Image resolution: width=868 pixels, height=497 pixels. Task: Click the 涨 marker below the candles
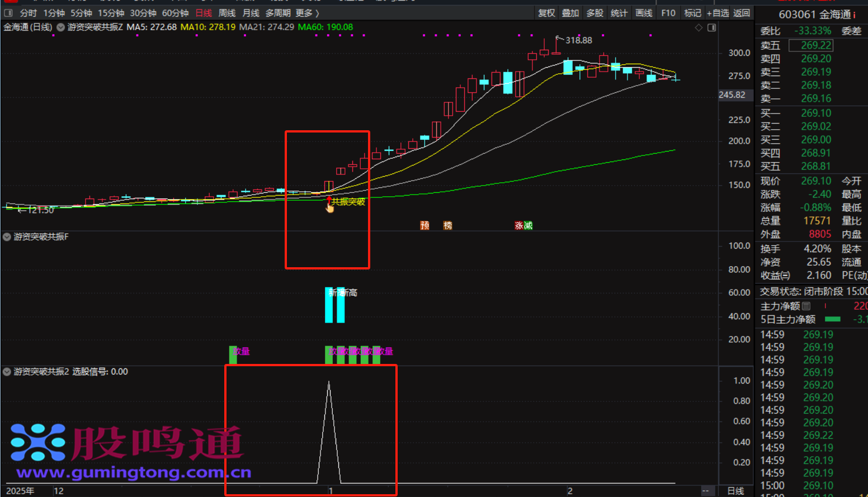[x=519, y=225]
